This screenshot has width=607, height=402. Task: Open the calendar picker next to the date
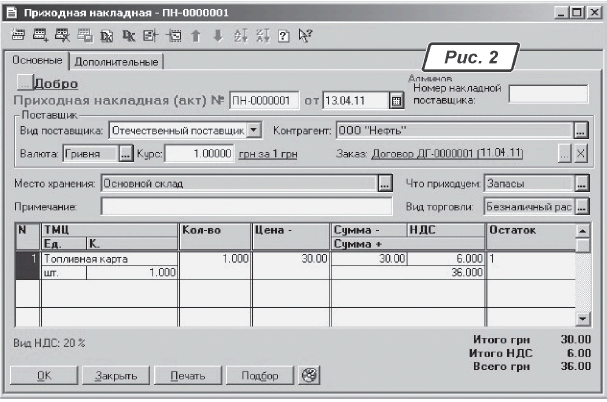point(395,100)
